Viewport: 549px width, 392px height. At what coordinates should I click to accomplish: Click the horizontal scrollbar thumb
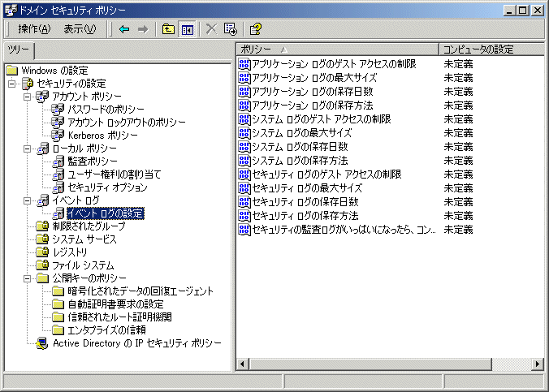click(370, 364)
